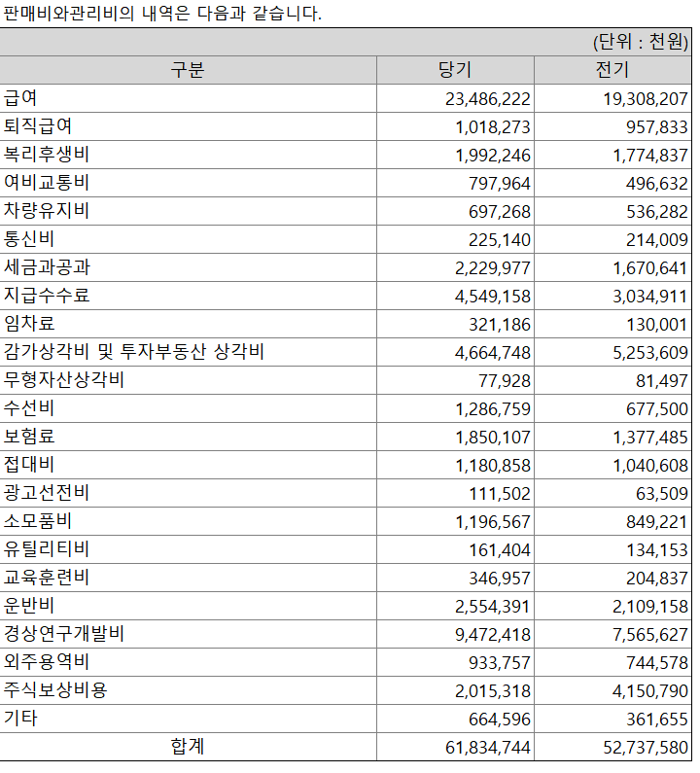700x773 pixels.
Task: Click the 유틸리티비 row label
Action: pos(47,548)
